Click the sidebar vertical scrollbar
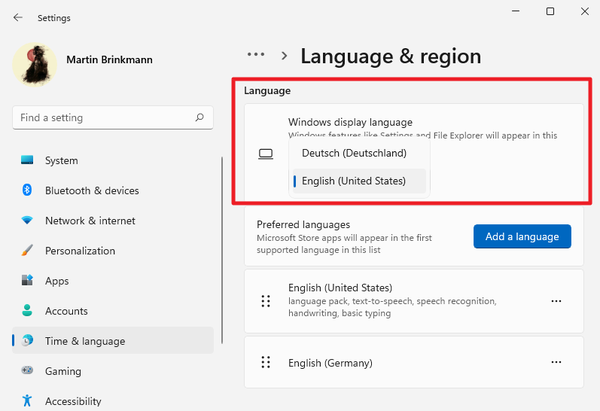 coord(222,251)
